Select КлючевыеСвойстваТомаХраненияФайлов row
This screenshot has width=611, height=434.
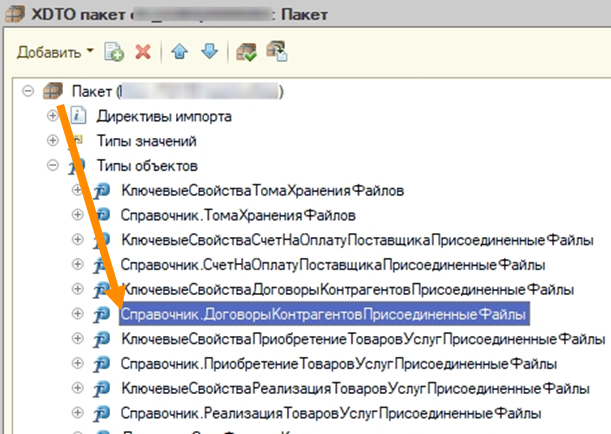coord(262,191)
